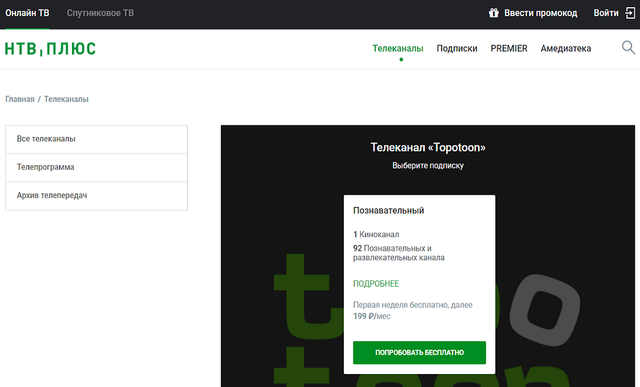Open the Подписки menu item
The height and width of the screenshot is (387, 640).
(x=457, y=49)
